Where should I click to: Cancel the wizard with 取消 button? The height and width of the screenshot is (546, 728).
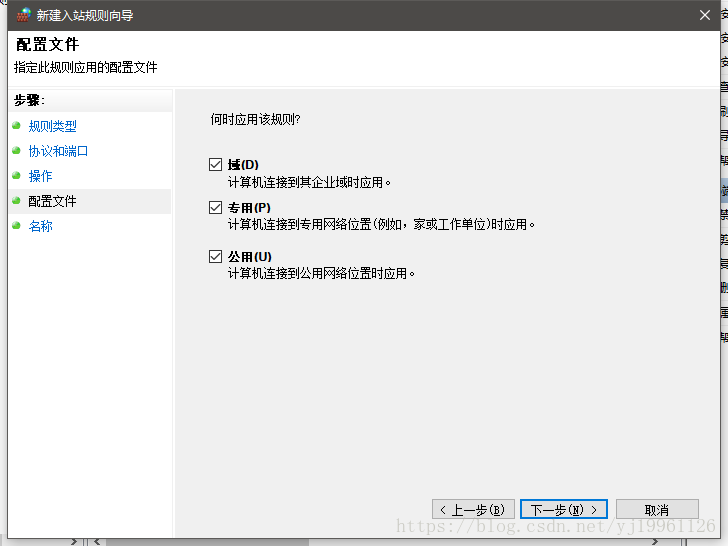(x=657, y=509)
